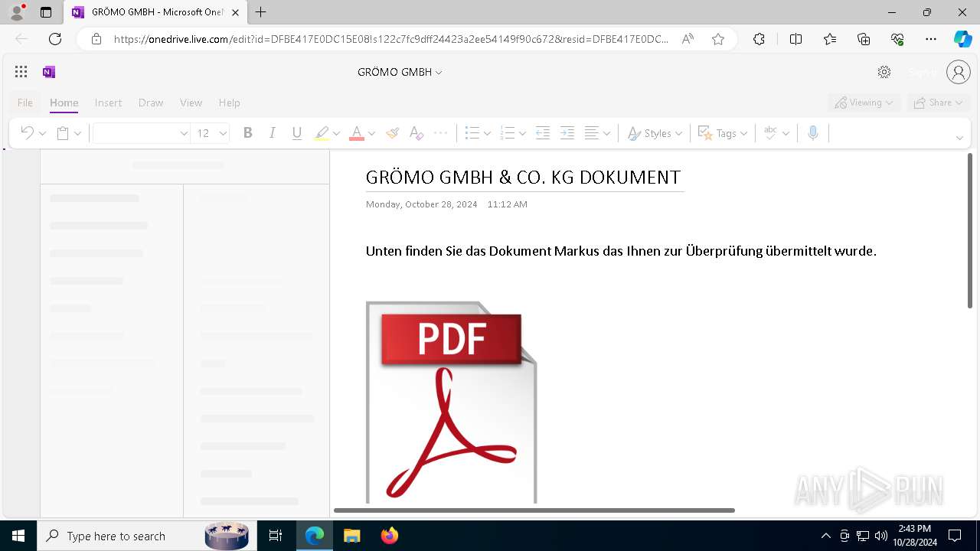Switch to the Help tab
The height and width of the screenshot is (551, 980).
click(229, 103)
